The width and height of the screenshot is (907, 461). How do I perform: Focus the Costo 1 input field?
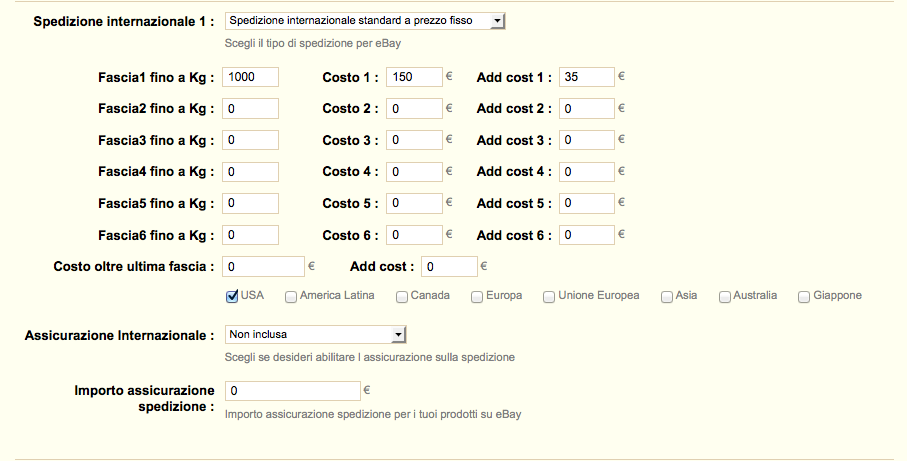point(414,77)
